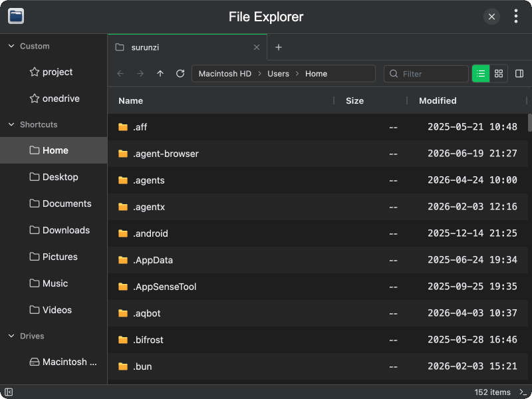The height and width of the screenshot is (399, 532).
Task: Select the .android folder
Action: [318, 233]
